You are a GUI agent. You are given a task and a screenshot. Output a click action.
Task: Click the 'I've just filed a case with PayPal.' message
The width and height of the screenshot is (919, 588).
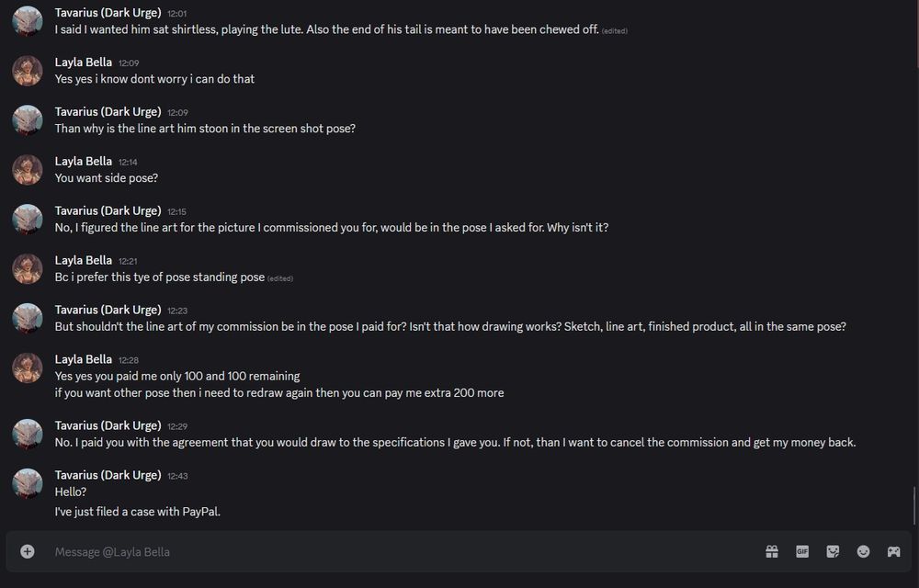point(138,511)
